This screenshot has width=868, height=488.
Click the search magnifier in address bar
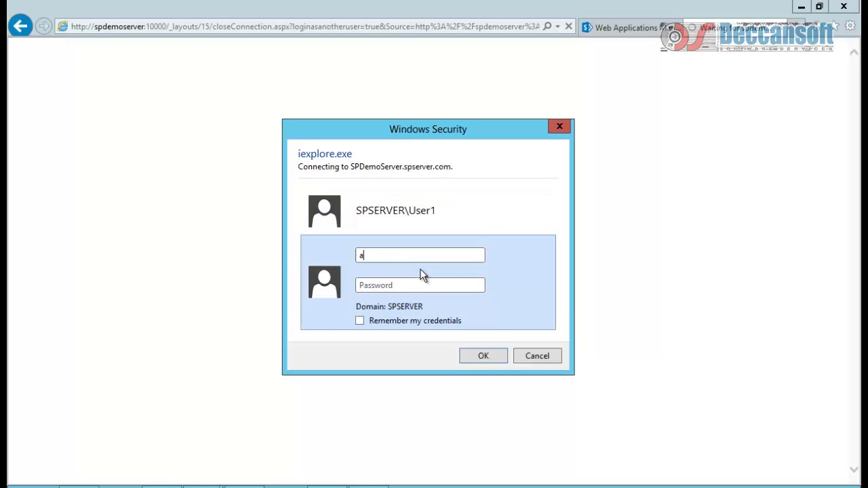(x=547, y=26)
